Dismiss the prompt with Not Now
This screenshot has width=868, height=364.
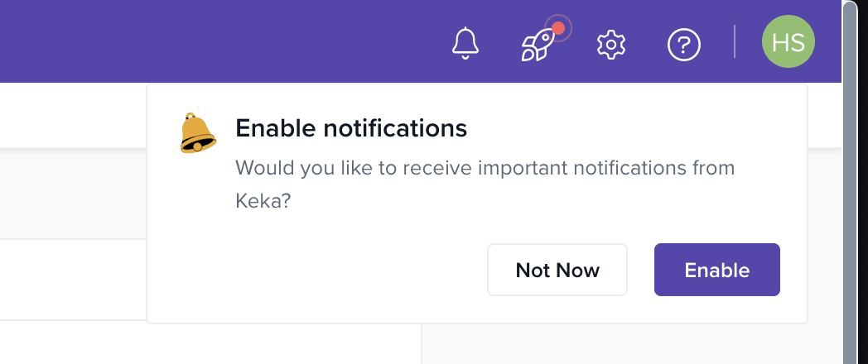557,270
